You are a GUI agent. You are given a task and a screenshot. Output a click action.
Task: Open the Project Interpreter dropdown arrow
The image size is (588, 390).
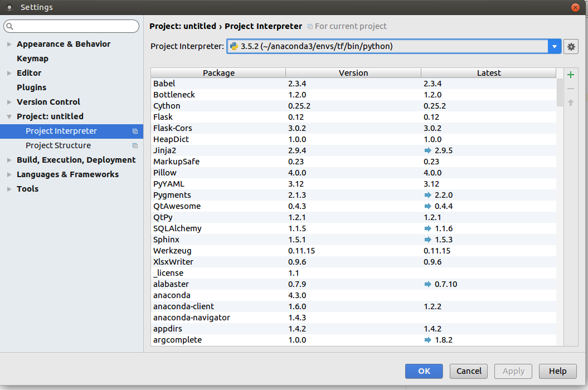(554, 46)
